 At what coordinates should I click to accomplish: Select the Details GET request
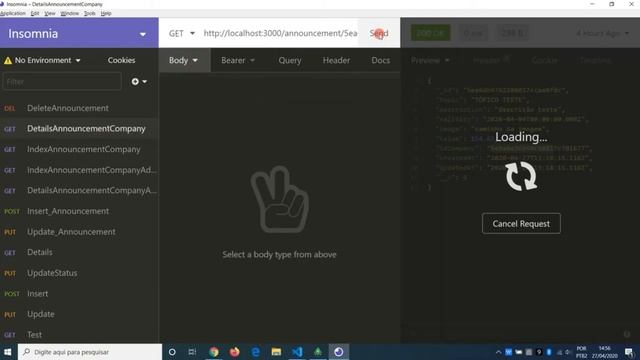tap(79, 252)
